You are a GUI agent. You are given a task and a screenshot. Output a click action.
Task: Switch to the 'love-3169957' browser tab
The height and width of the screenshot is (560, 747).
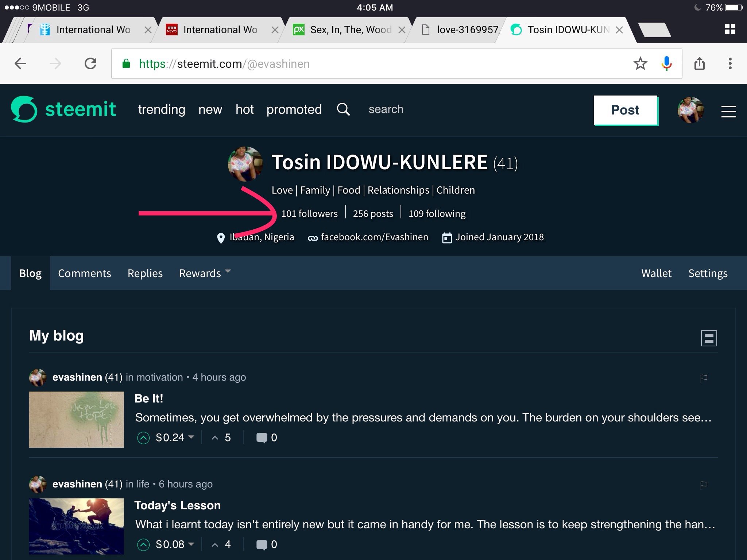click(x=460, y=30)
